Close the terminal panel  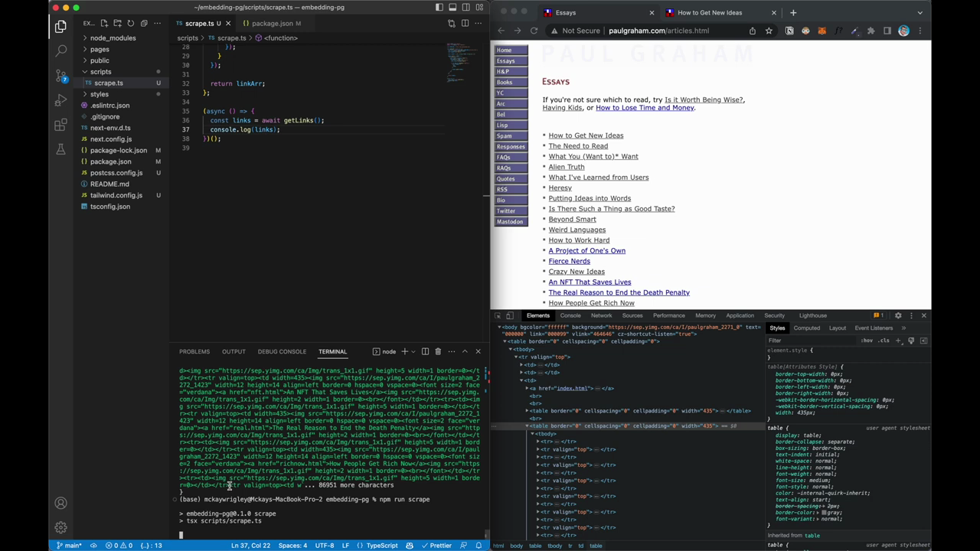(478, 351)
